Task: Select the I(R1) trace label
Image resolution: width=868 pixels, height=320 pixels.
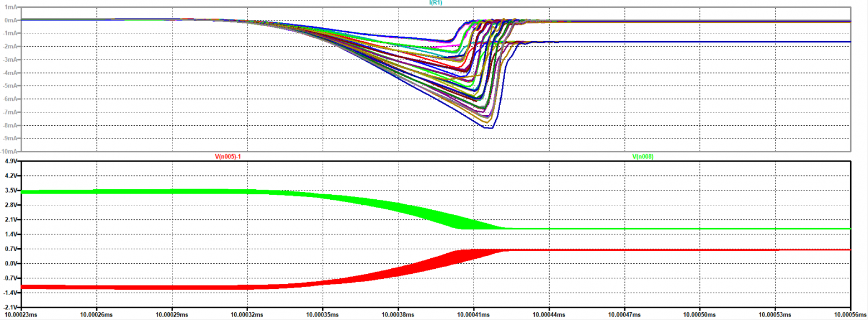Action: [x=436, y=3]
